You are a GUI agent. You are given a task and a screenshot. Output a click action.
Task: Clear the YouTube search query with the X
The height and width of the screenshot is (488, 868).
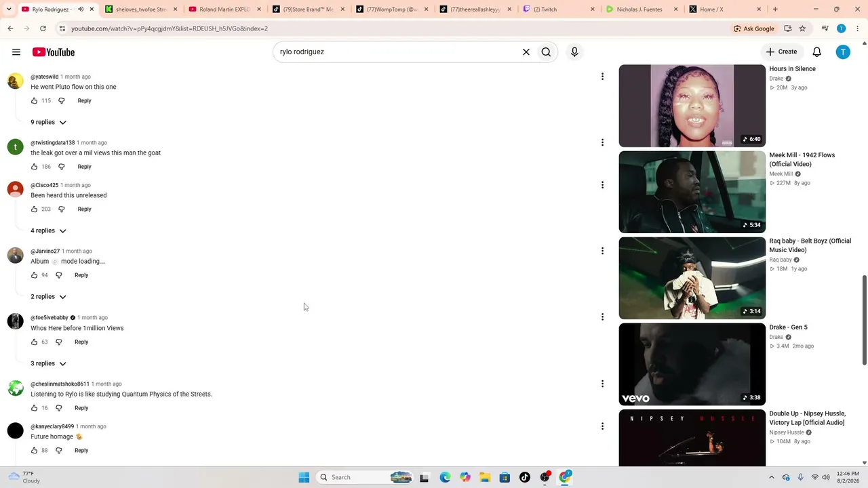tap(526, 52)
